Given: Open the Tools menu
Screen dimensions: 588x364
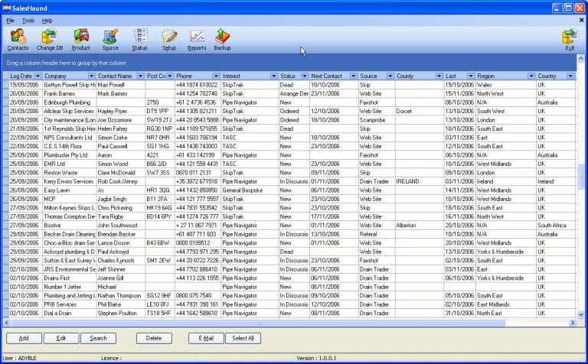Looking at the screenshot, I should pyautogui.click(x=28, y=20).
